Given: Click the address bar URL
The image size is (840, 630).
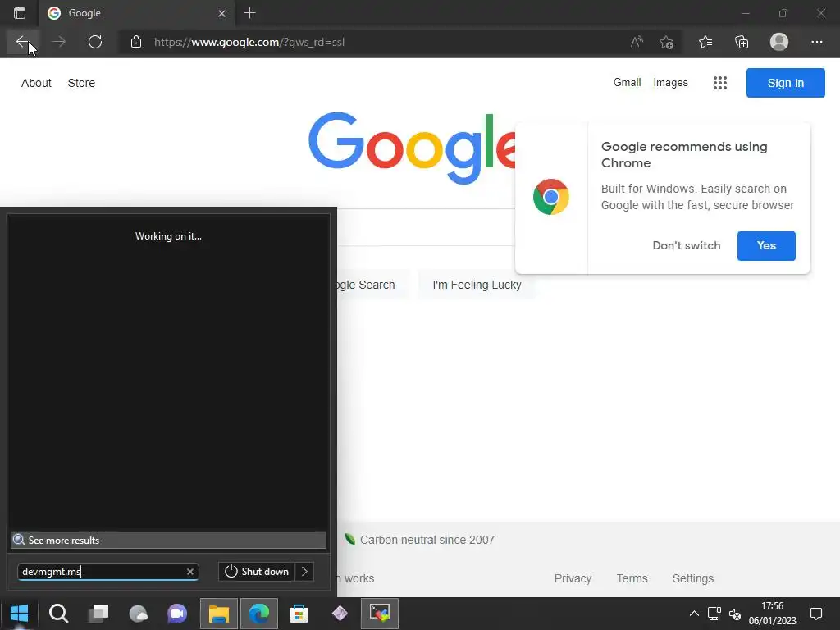Looking at the screenshot, I should click(249, 42).
